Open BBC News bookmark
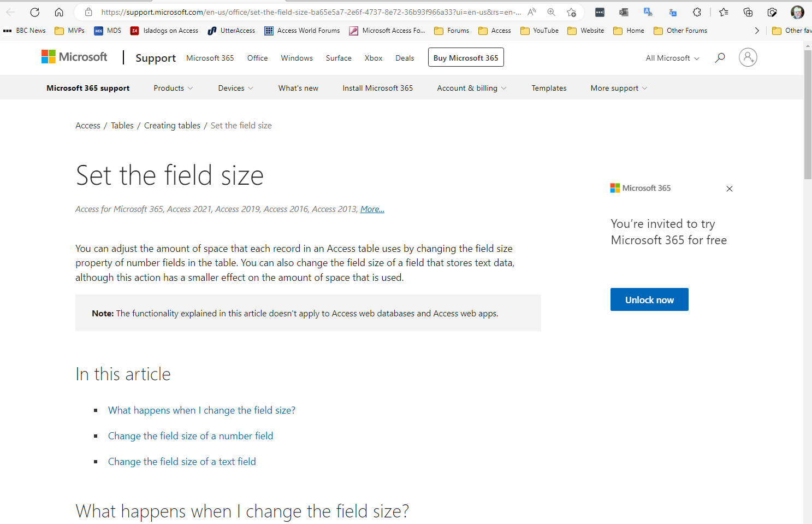This screenshot has width=812, height=524. (25, 31)
